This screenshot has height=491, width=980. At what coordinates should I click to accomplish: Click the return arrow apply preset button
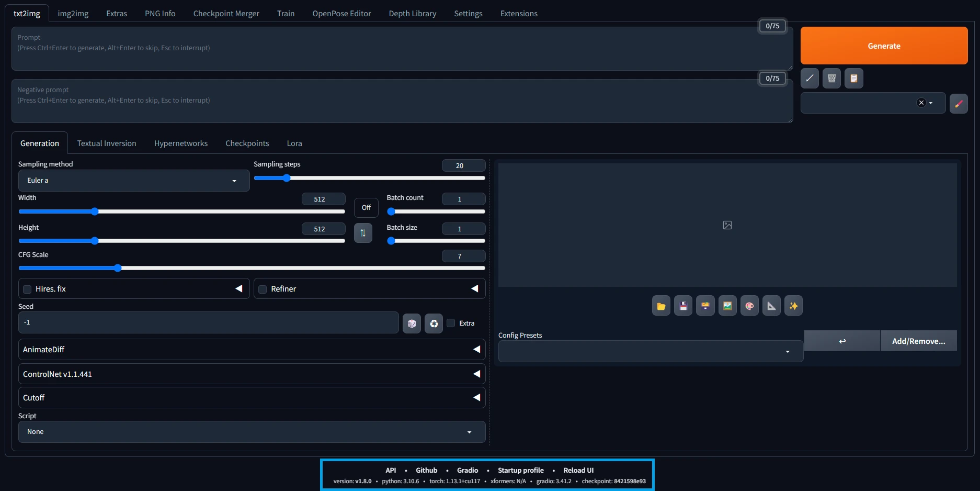pyautogui.click(x=842, y=341)
